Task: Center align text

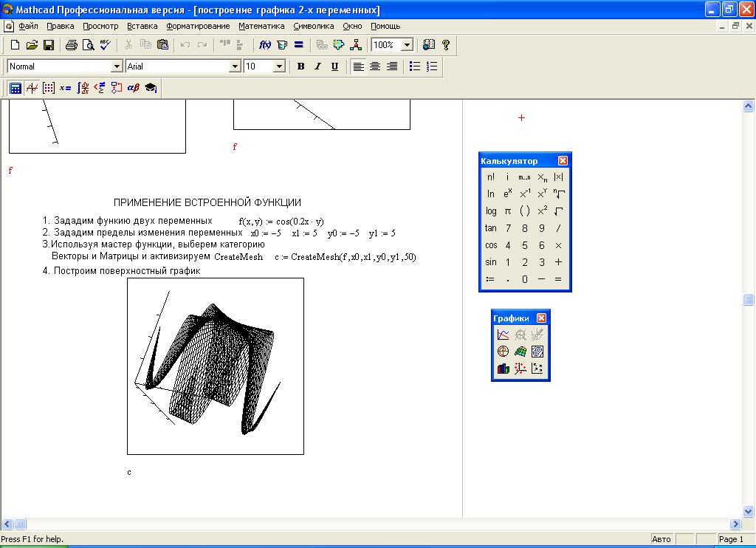Action: (x=375, y=66)
